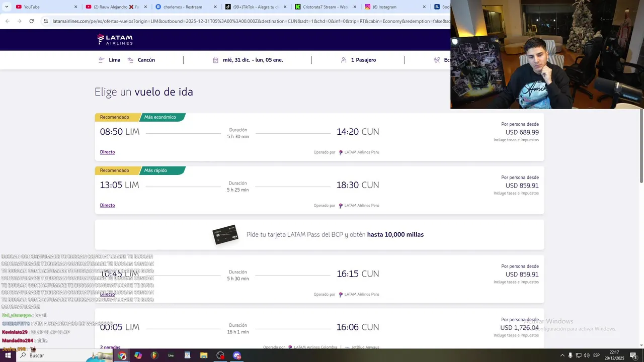644x362 pixels.
Task: Open Google Chrome from the taskbar
Action: coord(122,355)
